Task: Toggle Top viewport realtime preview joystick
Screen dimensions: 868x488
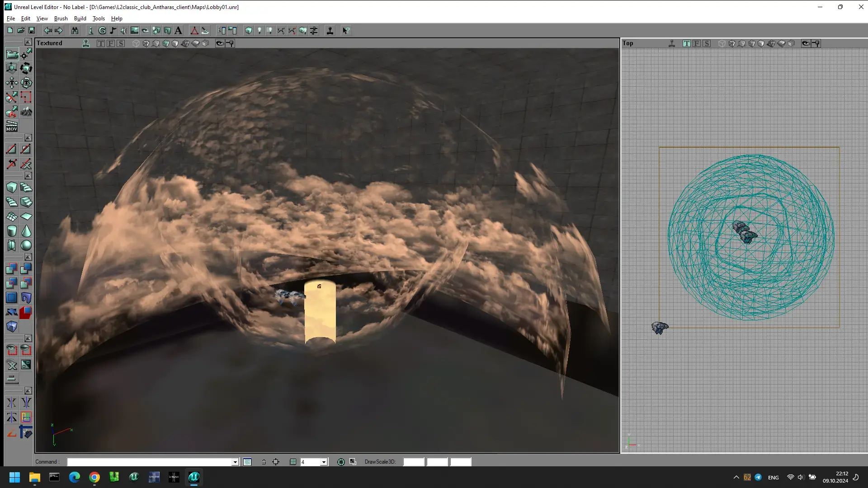Action: point(672,43)
